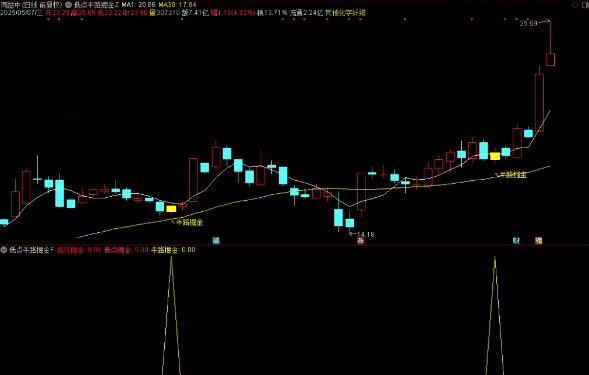Select the MA1 legend value 20.86

(x=138, y=5)
